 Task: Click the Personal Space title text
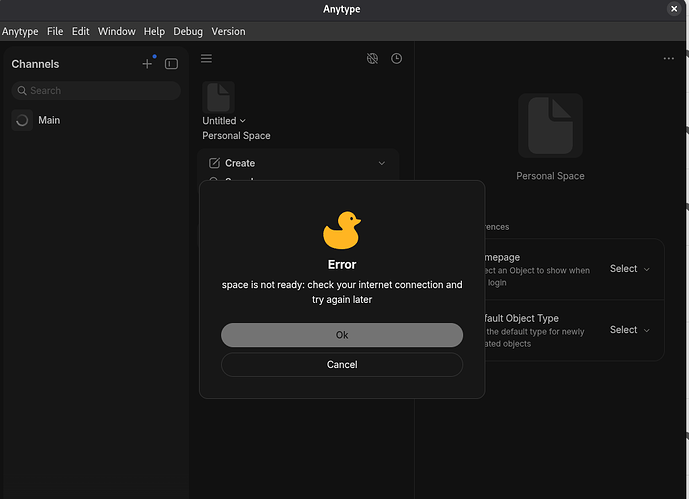(x=550, y=176)
